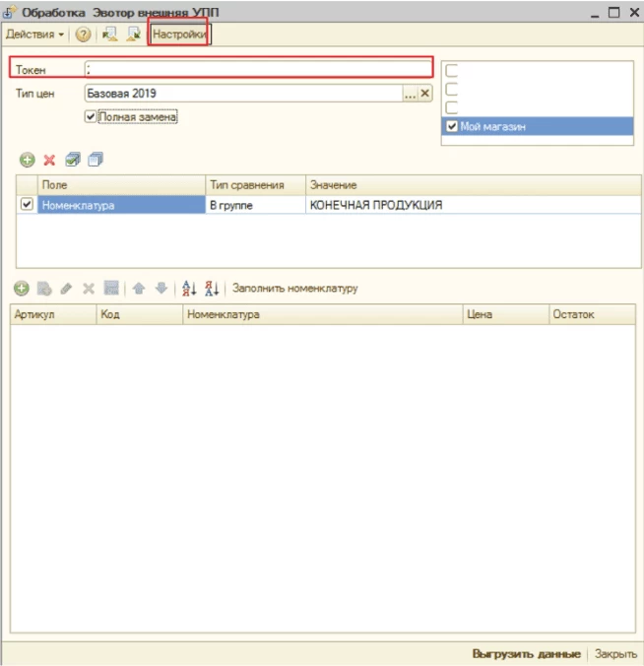Screen dimensions: 644x666
Task: Sort items ascending with A-Z icon
Action: (x=190, y=289)
